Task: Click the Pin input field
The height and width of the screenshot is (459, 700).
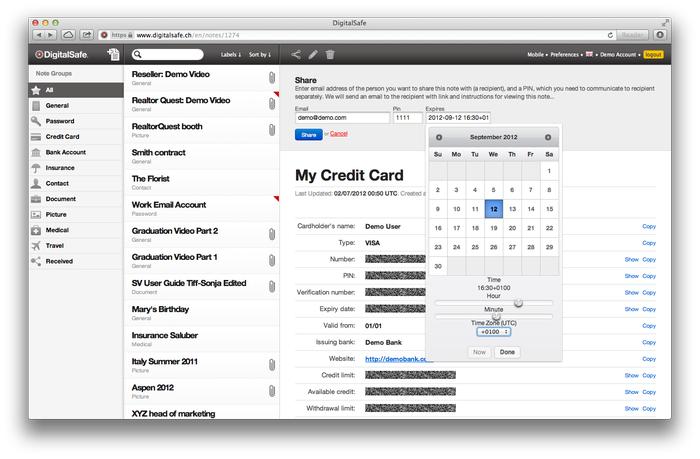Action: 407,118
